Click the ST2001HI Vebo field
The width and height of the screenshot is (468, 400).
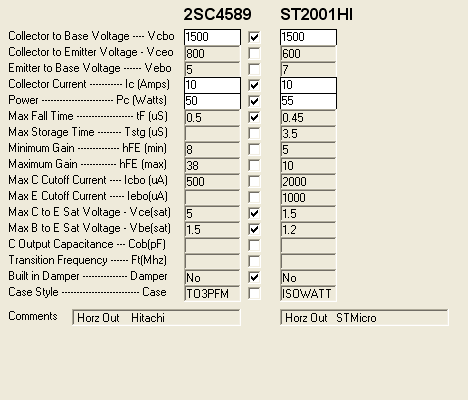click(x=308, y=69)
